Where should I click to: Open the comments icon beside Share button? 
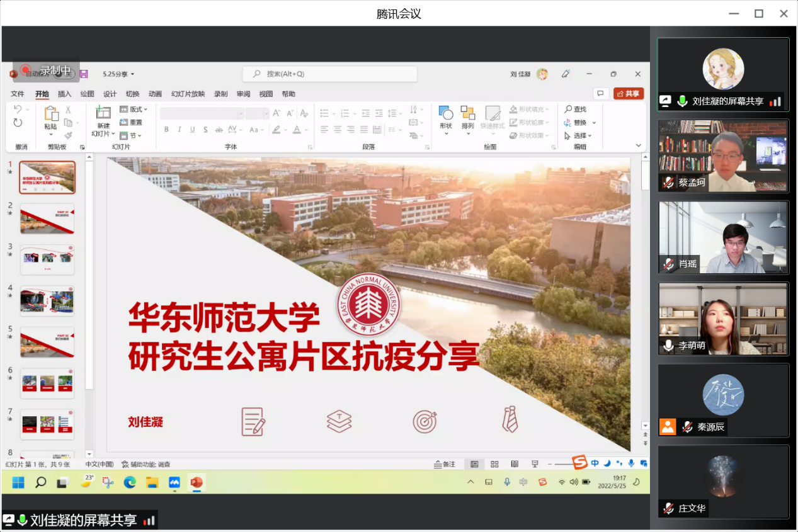coord(601,93)
